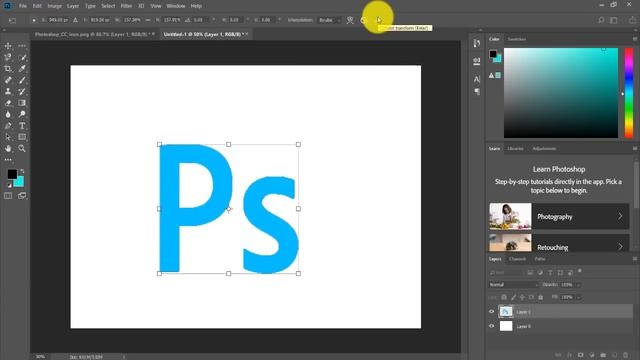Switch to the Swatches tab
Image resolution: width=640 pixels, height=360 pixels.
(517, 39)
